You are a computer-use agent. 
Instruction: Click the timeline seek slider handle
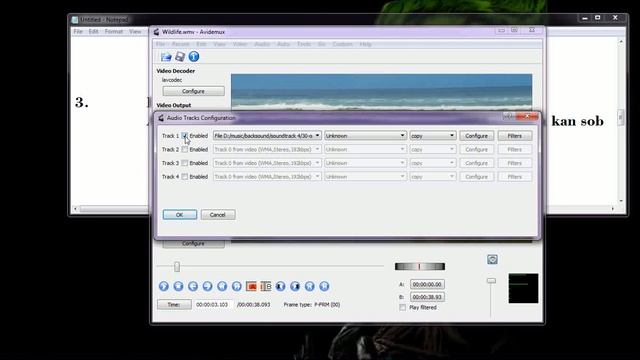[177, 267]
